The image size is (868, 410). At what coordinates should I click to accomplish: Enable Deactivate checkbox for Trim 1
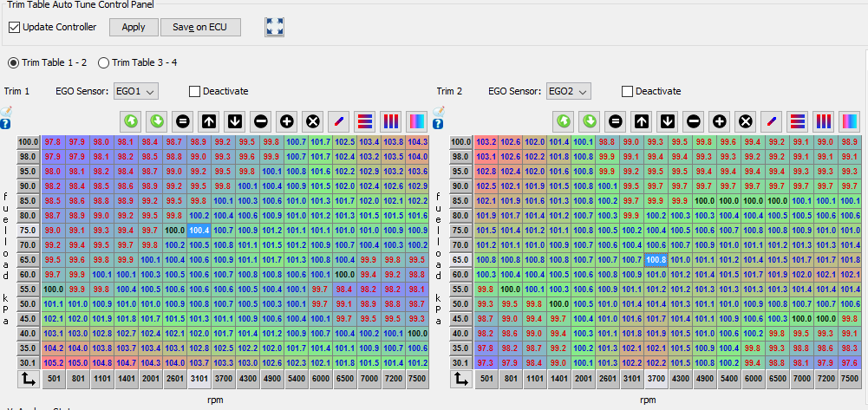tap(194, 91)
